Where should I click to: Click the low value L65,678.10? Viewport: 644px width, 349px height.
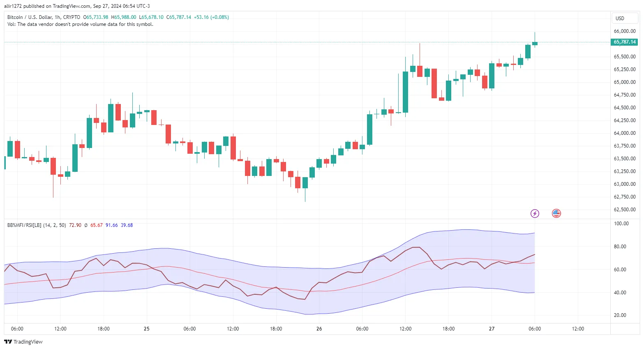tap(151, 17)
